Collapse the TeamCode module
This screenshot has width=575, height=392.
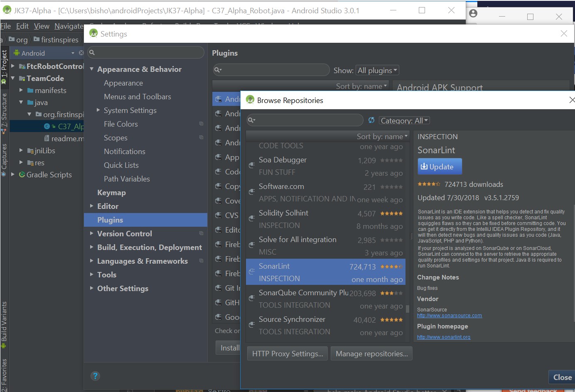[13, 78]
